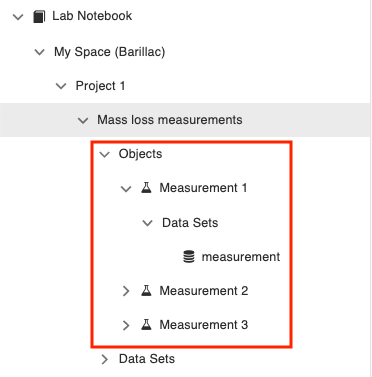This screenshot has height=377, width=372.
Task: Open the Lab Notebook label
Action: (92, 16)
